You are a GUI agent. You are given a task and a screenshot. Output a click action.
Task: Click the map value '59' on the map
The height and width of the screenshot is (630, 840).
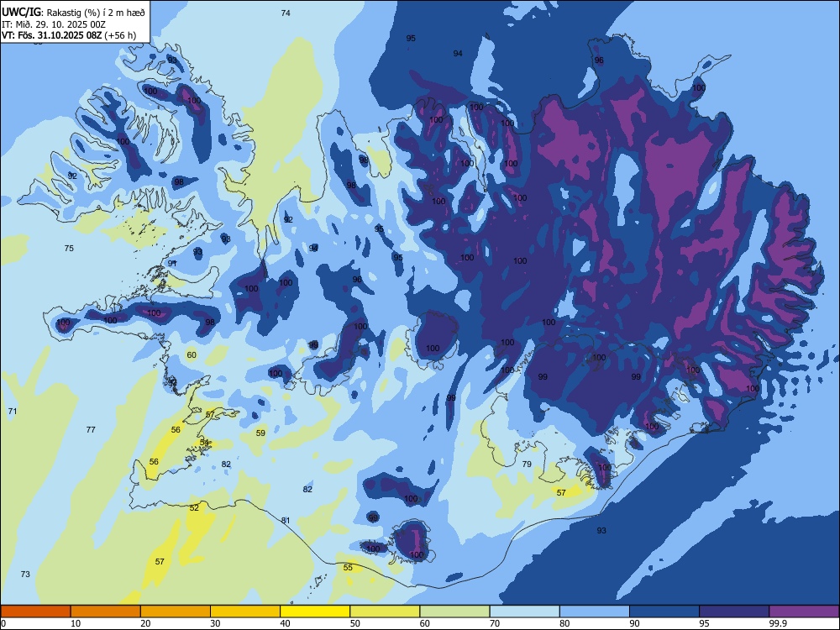click(x=260, y=433)
